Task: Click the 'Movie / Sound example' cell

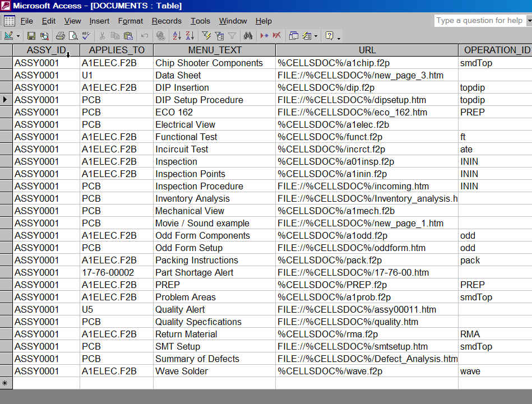Action: [x=215, y=223]
